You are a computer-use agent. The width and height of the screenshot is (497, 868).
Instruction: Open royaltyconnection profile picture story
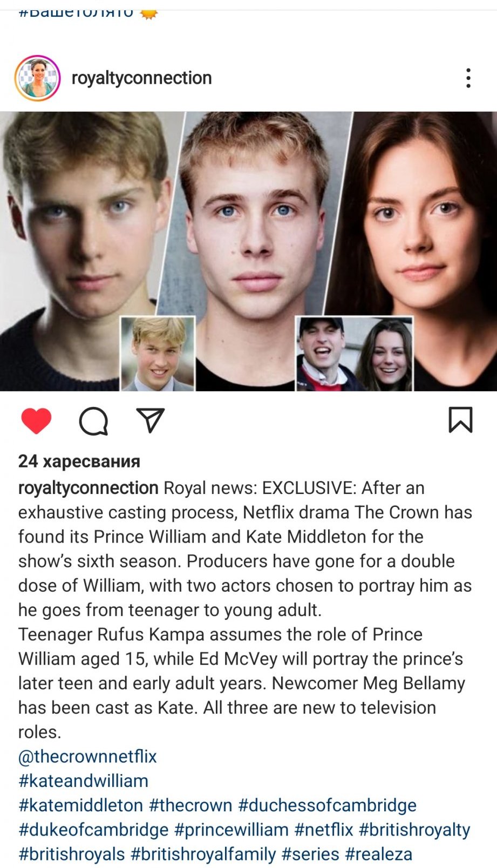[x=37, y=78]
